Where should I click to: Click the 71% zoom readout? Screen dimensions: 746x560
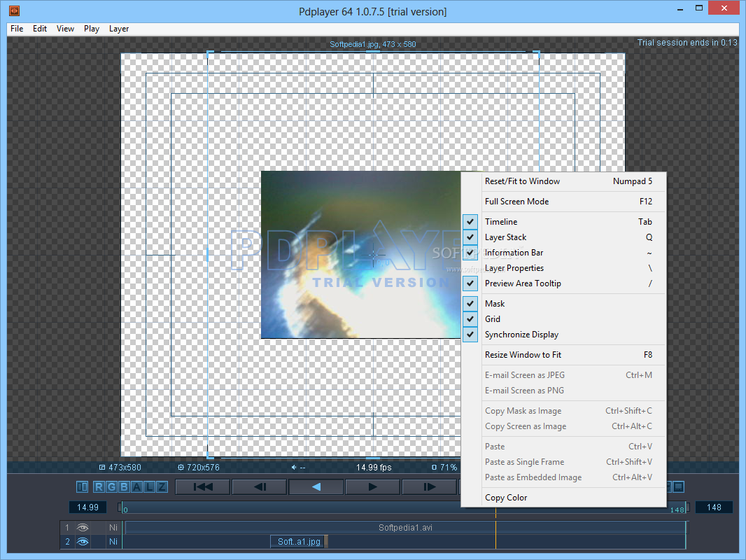tap(444, 468)
